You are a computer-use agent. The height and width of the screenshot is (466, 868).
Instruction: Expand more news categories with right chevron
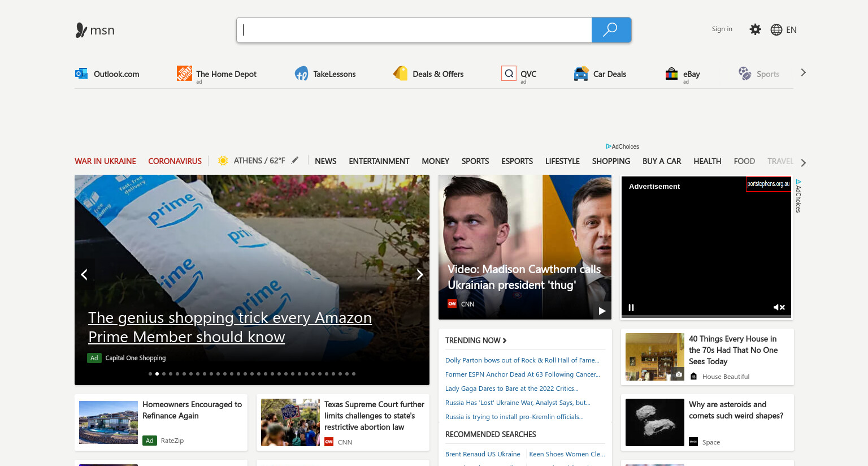coord(803,163)
